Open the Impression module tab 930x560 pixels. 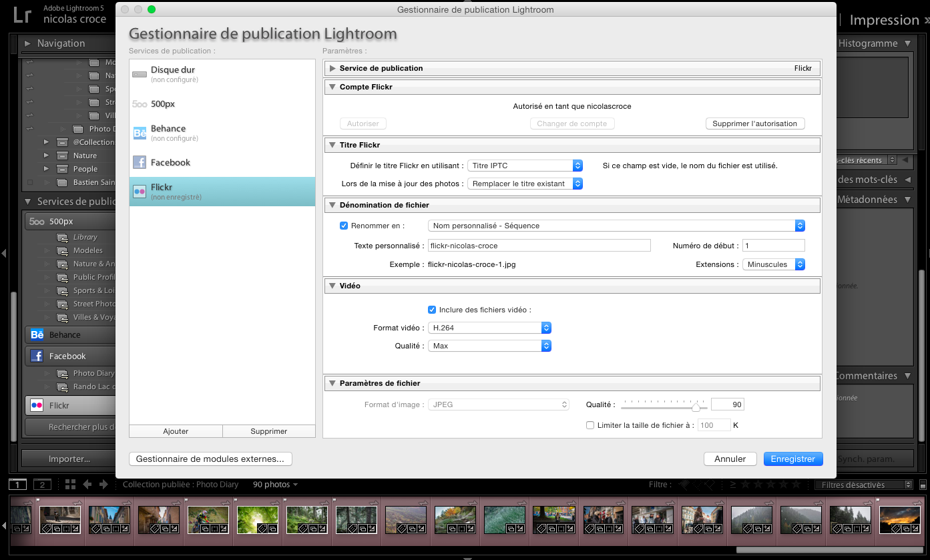pos(884,20)
